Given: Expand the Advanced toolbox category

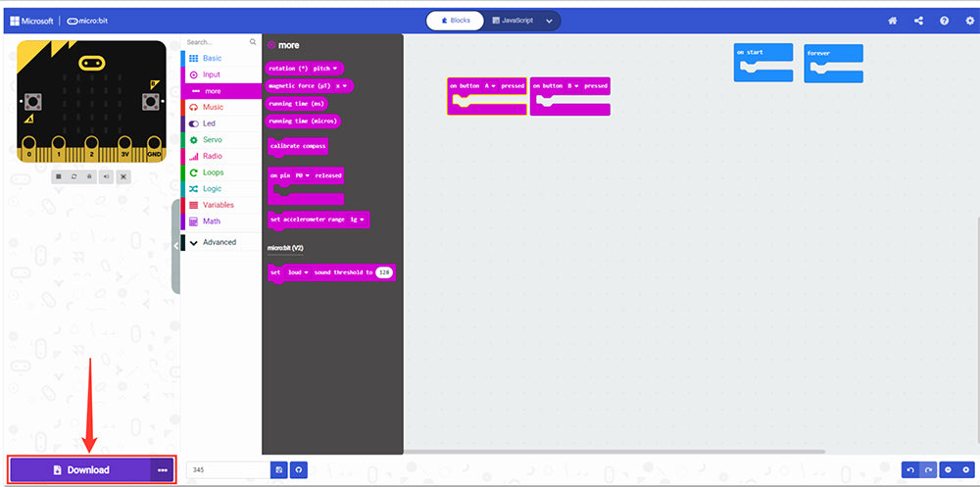Looking at the screenshot, I should [219, 242].
